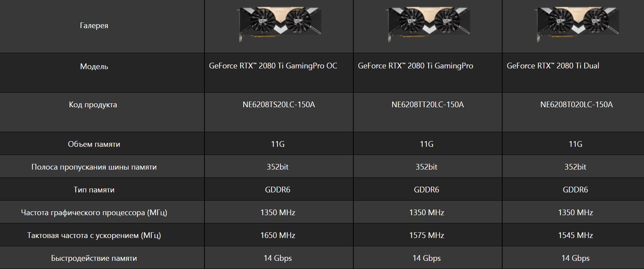Click the Тактовая частота с ускорением label

(x=94, y=236)
